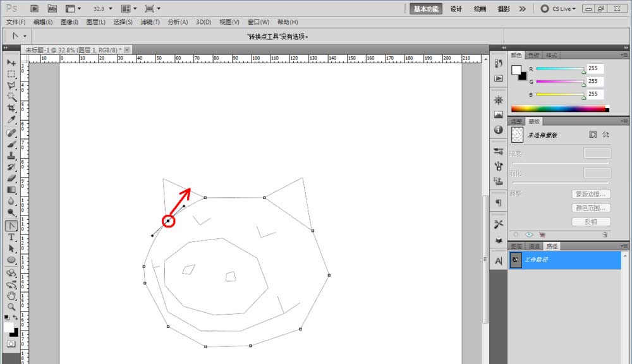Viewport: 632px width, 364px height.
Task: Select the Hand tool
Action: point(11,296)
